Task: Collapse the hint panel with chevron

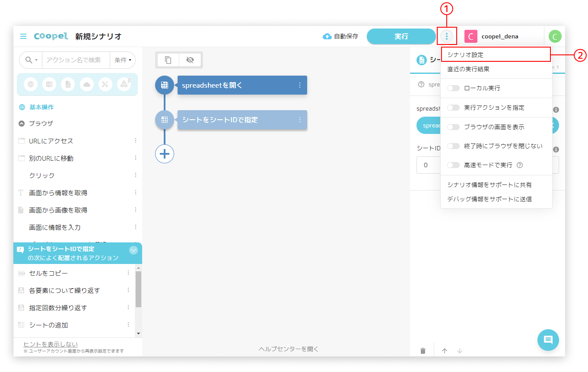Action: pyautogui.click(x=133, y=250)
